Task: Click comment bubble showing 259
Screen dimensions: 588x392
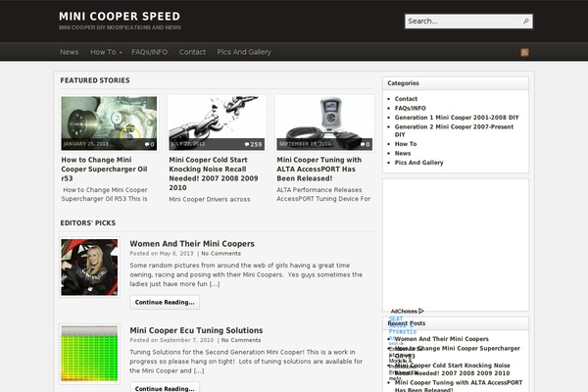Action: pos(253,144)
